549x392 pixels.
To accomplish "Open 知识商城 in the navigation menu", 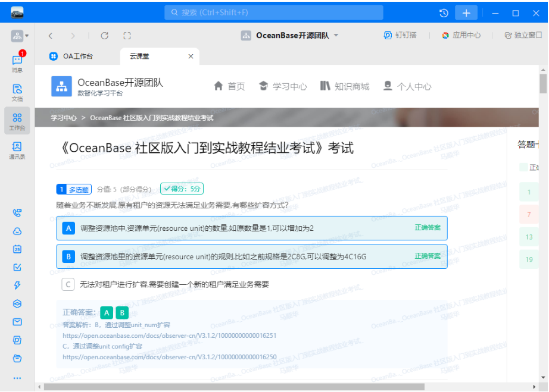I will point(345,86).
